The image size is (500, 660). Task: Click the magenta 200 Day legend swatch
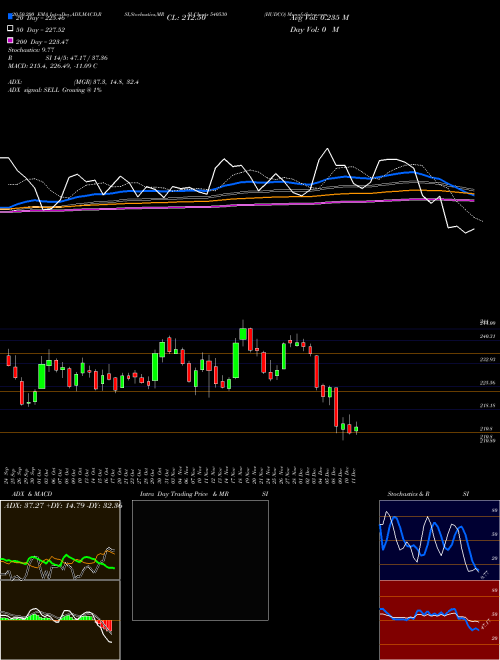point(10,41)
